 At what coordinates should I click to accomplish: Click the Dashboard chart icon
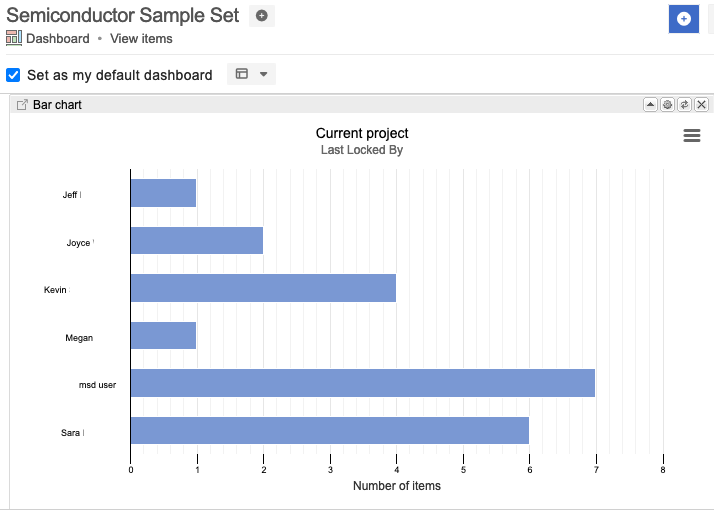point(14,39)
